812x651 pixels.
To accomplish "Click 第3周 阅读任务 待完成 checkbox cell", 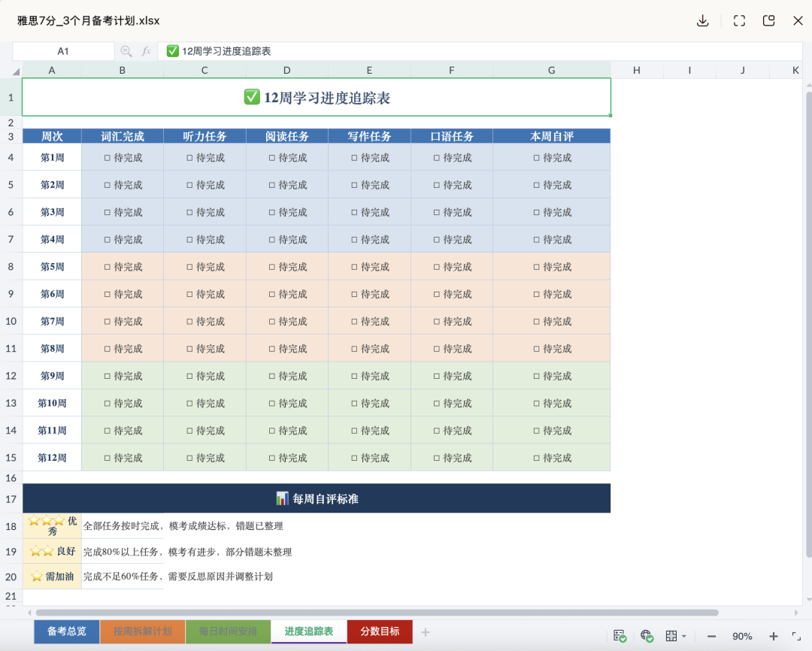I will 287,212.
